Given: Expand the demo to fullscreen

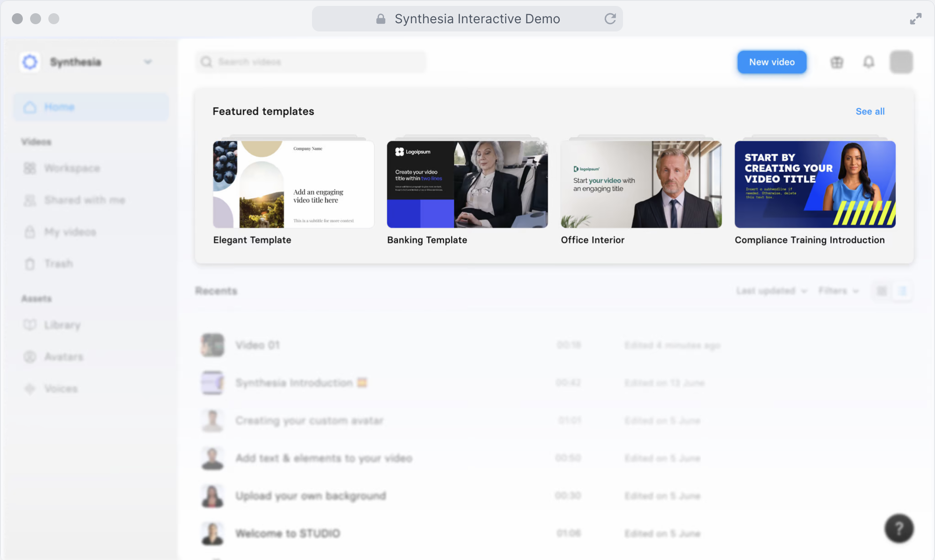Looking at the screenshot, I should (x=915, y=19).
